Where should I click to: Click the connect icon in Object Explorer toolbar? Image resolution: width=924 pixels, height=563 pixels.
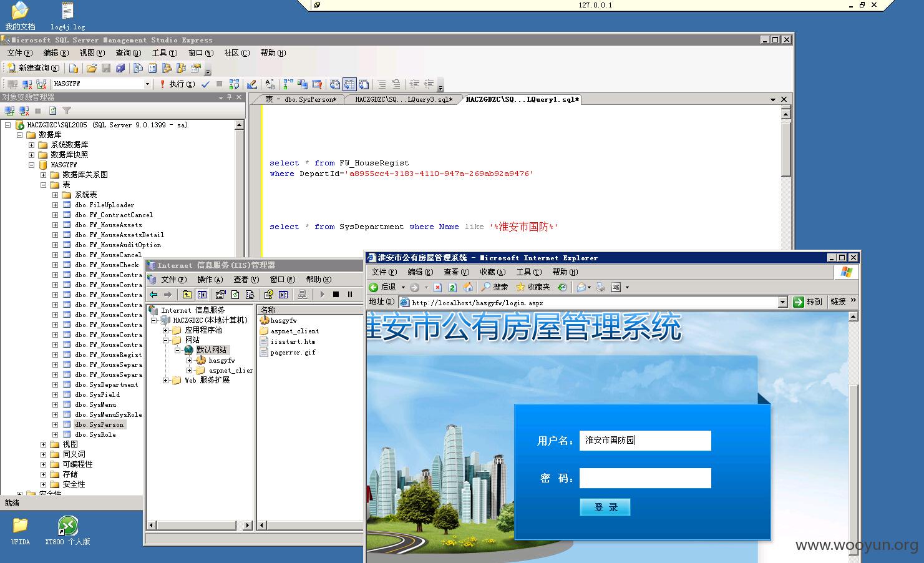[9, 110]
